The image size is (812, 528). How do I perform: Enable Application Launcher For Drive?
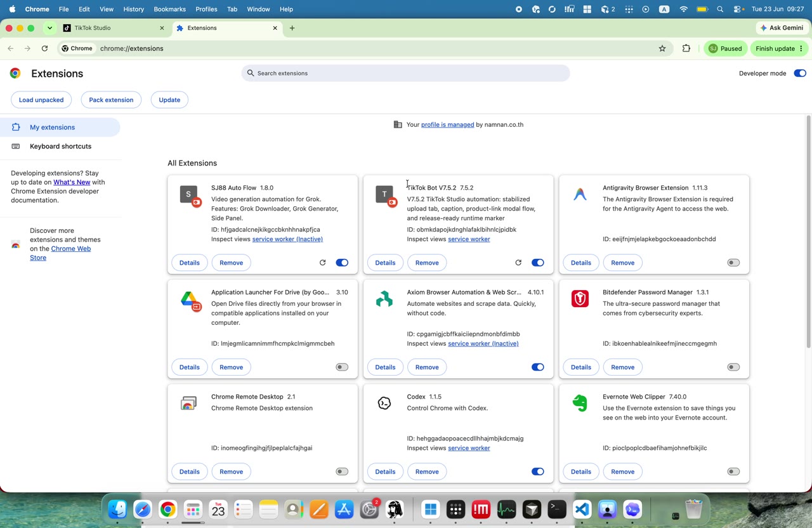pyautogui.click(x=342, y=367)
